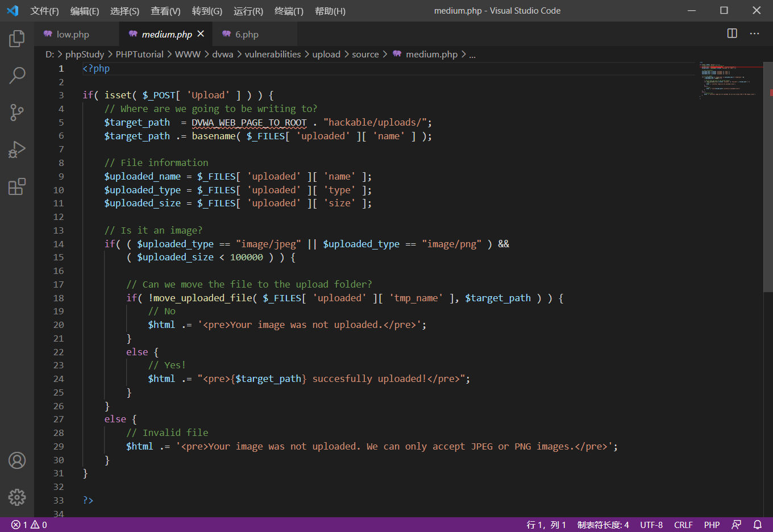The width and height of the screenshot is (773, 532).
Task: Open the 终端(T) menu
Action: coord(289,11)
